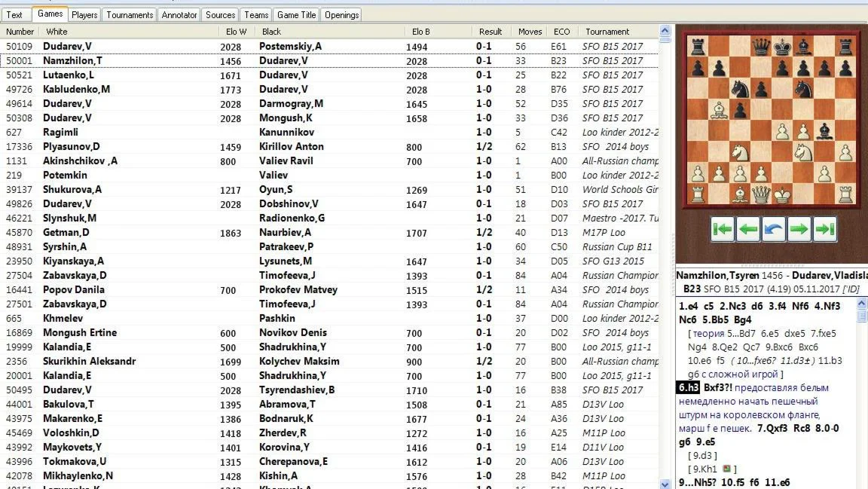Take back move with undo arrow
This screenshot has height=489, width=868.
[773, 229]
